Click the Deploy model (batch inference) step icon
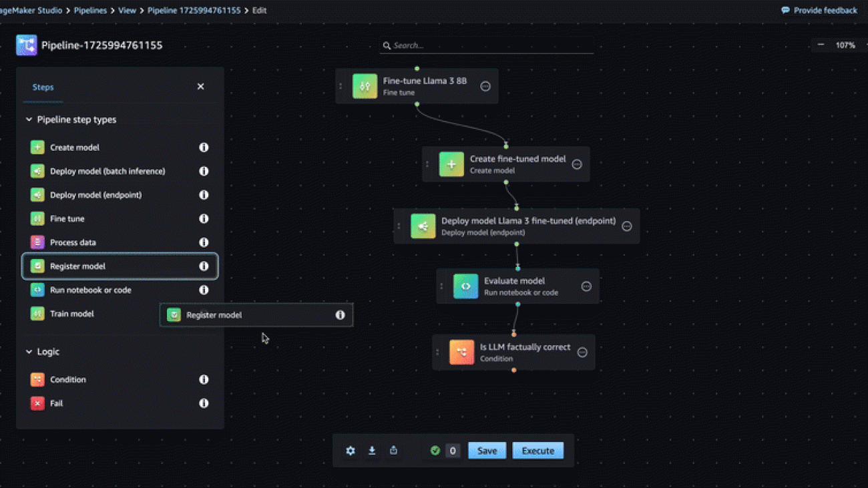The width and height of the screenshot is (868, 488). 37,172
